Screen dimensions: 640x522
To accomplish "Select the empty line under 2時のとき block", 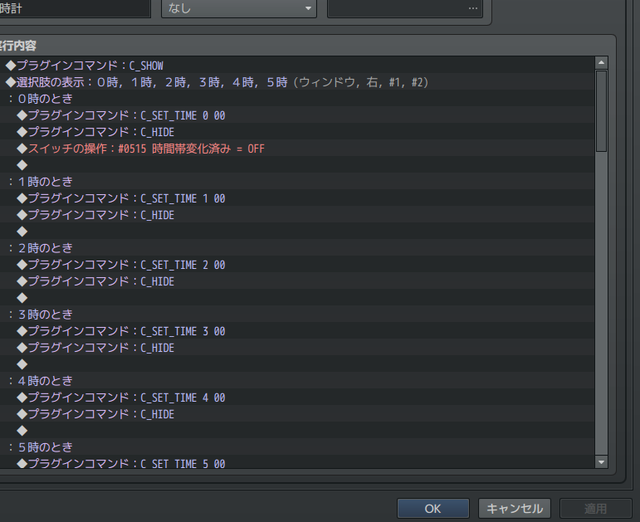I will pos(297,298).
